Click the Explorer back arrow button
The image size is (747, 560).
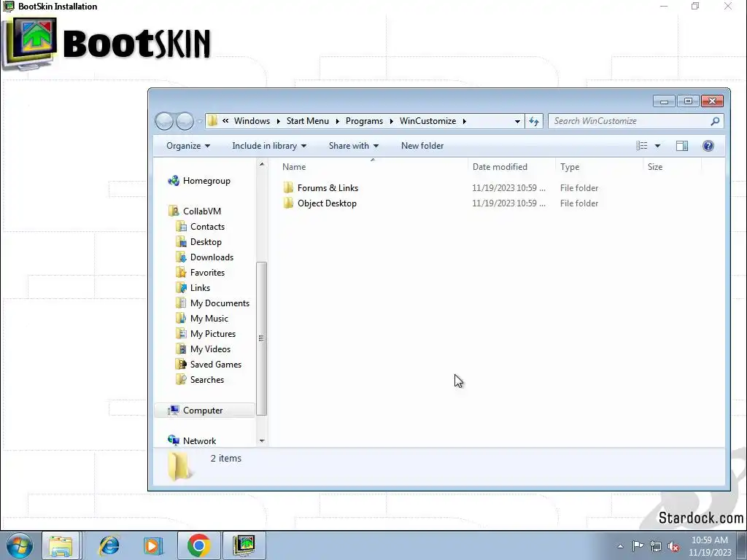tap(164, 121)
